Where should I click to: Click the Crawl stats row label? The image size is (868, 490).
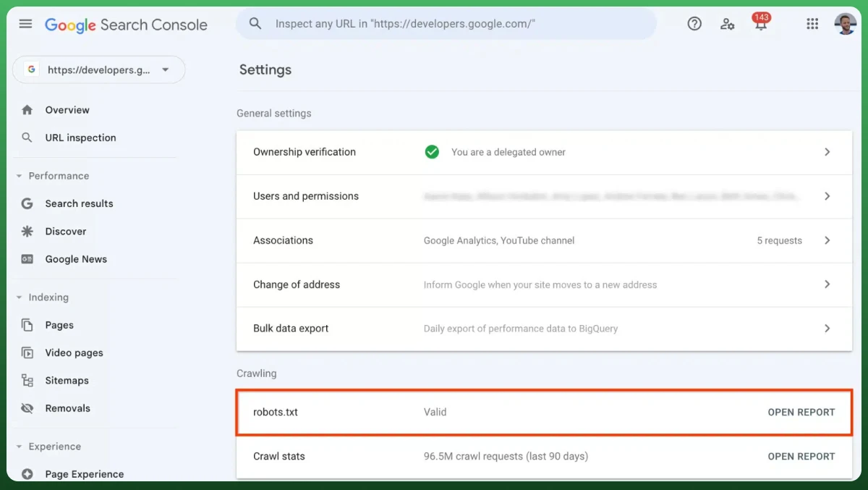[x=279, y=457]
